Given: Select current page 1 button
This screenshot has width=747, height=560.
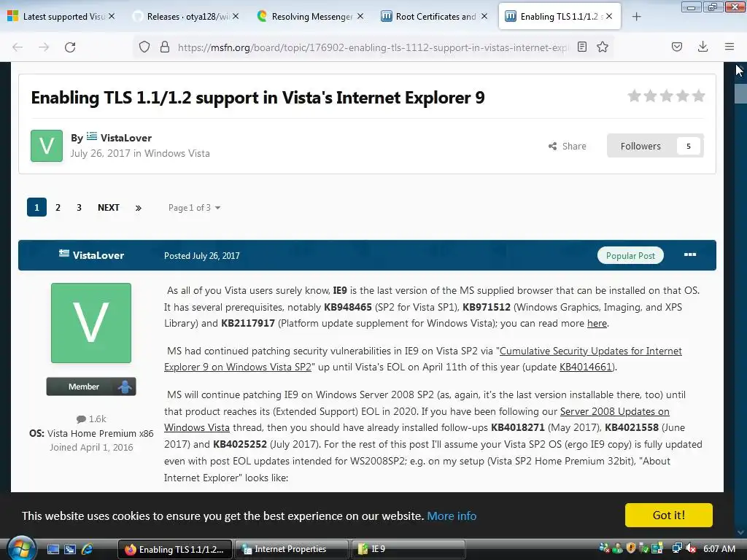Looking at the screenshot, I should point(36,207).
